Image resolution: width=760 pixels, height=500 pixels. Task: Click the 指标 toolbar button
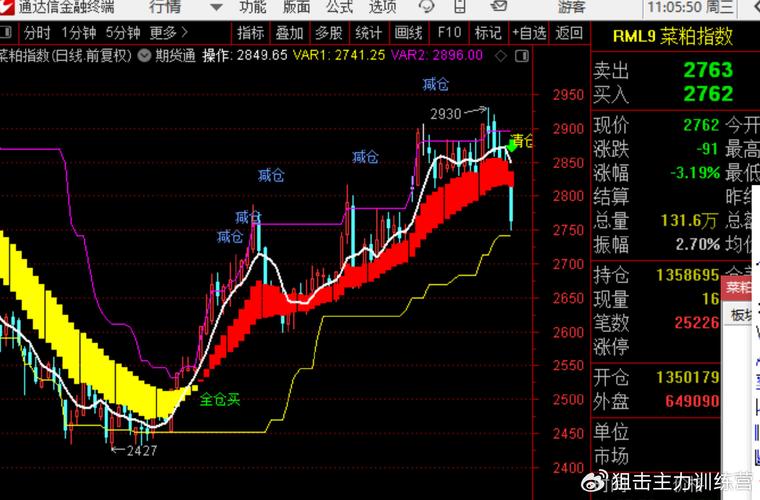click(251, 33)
